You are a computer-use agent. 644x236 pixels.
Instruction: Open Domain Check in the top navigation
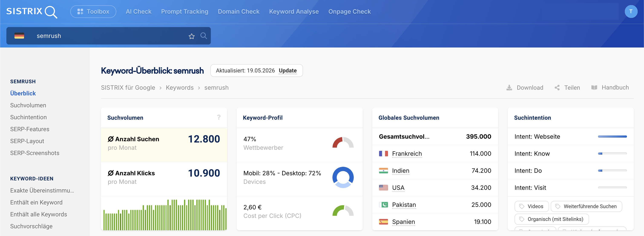tap(239, 12)
